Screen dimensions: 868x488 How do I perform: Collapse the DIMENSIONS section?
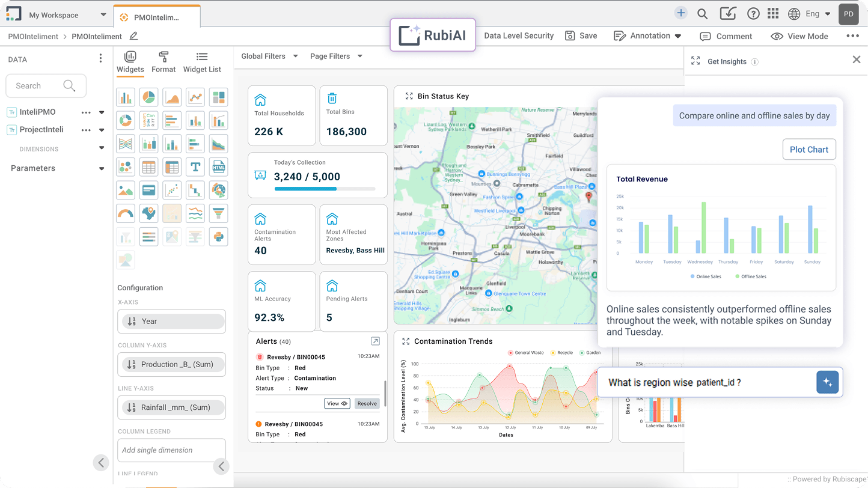pyautogui.click(x=102, y=148)
